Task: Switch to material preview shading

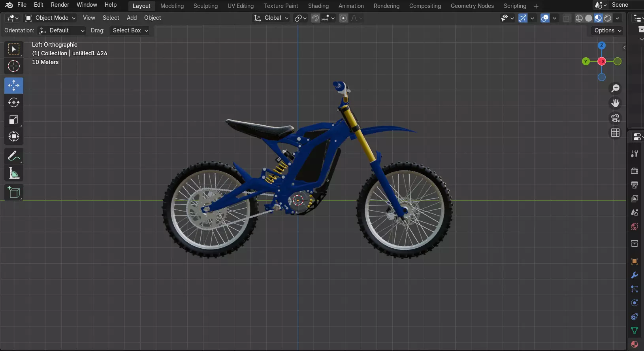Action: tap(598, 18)
